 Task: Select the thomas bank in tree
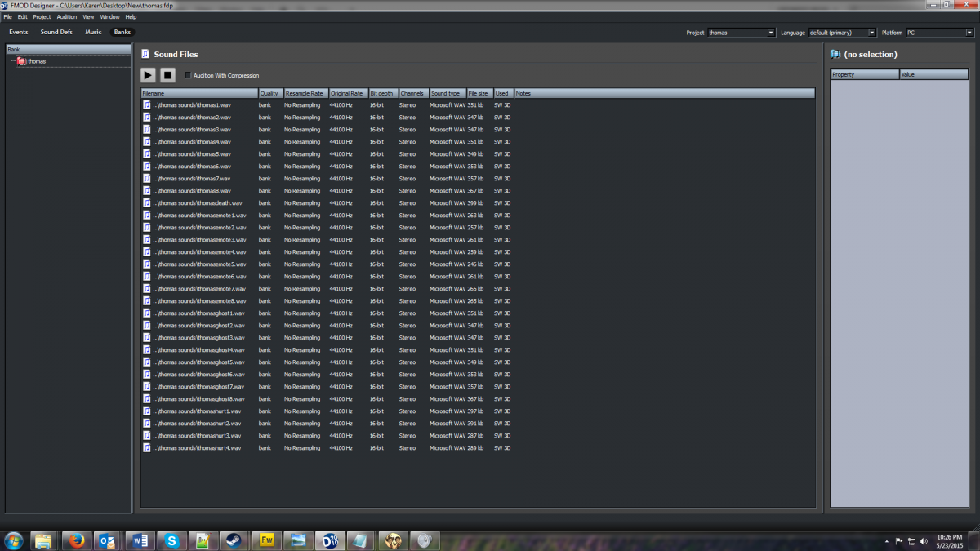pos(37,61)
